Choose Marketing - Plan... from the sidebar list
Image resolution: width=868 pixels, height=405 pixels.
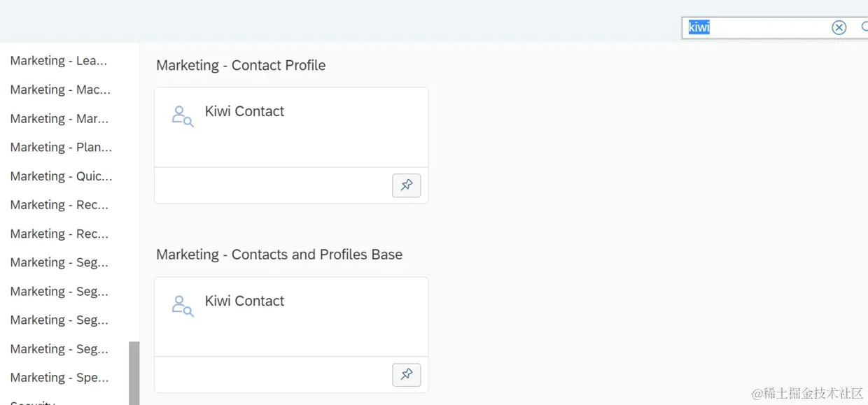coord(61,148)
